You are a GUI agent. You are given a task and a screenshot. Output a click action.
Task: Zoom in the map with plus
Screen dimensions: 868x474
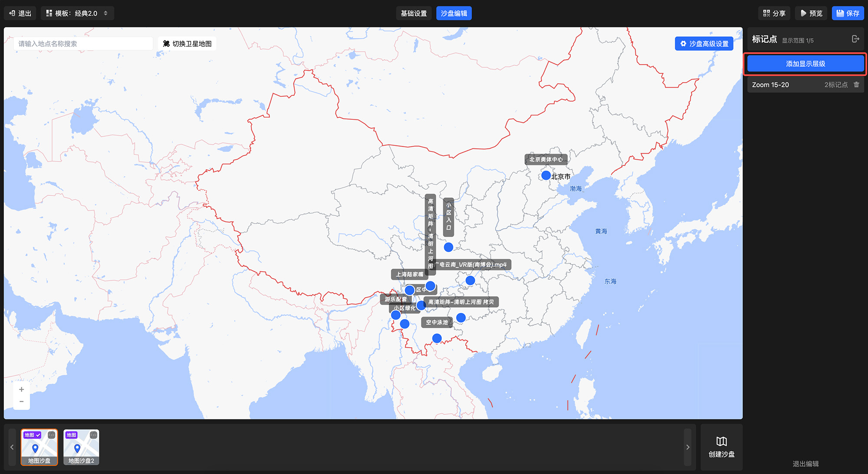tap(21, 389)
